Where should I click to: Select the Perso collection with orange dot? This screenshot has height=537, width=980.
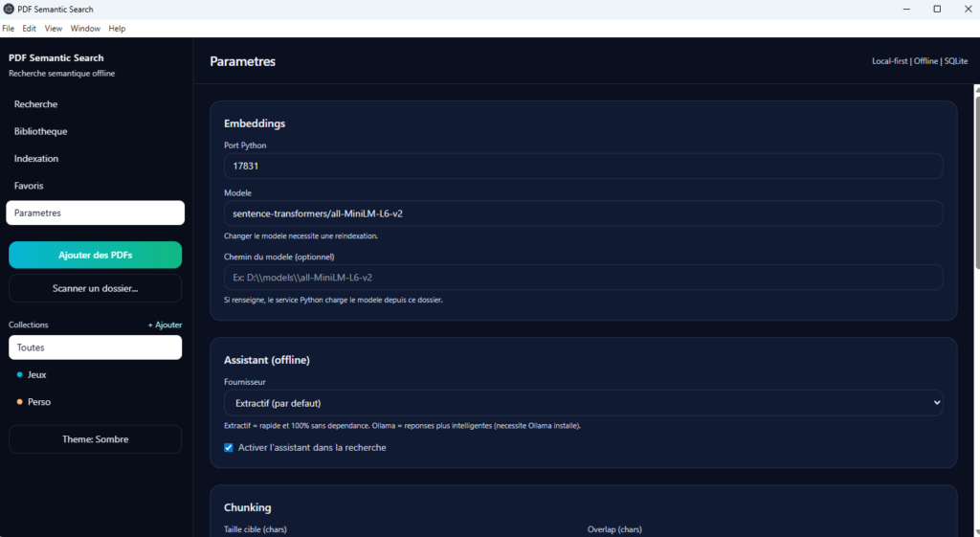[39, 402]
